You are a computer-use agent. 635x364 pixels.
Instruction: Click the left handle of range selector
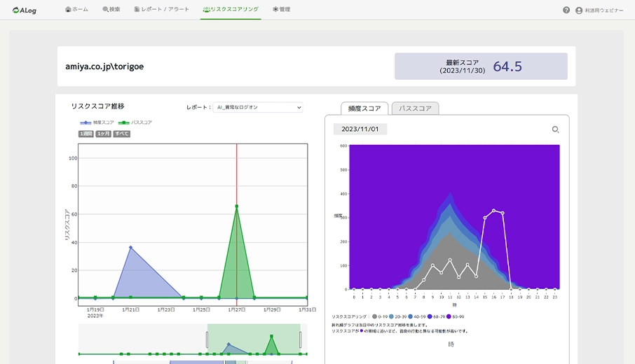207,339
